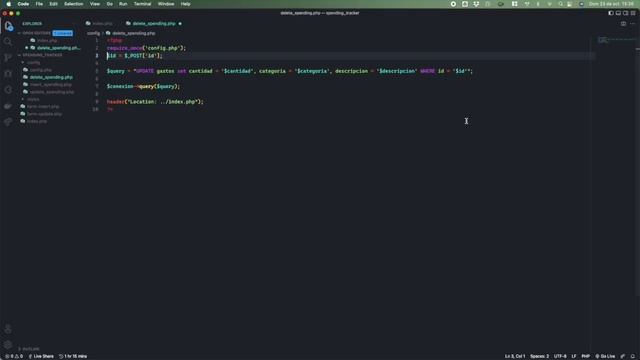The width and height of the screenshot is (640, 360).
Task: Open Customize Layout icon in title bar
Action: 633,13
